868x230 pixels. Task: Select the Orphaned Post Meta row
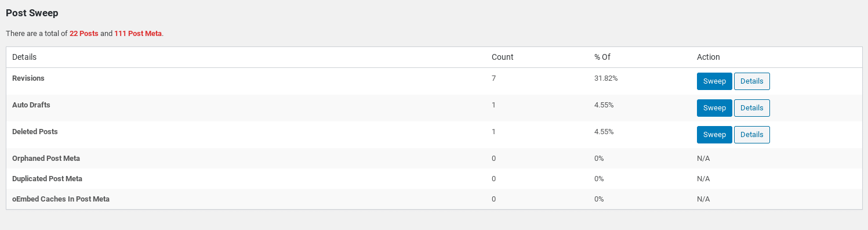(433, 158)
